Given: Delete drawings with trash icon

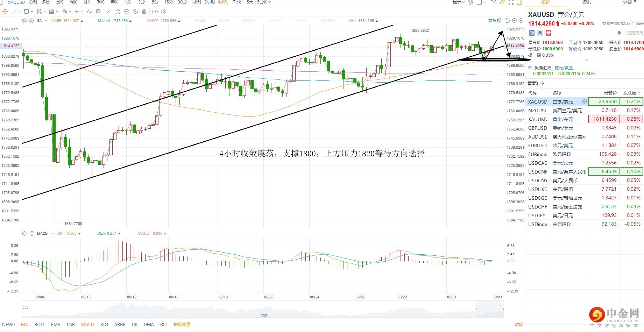Looking at the screenshot, I should (x=144, y=12).
